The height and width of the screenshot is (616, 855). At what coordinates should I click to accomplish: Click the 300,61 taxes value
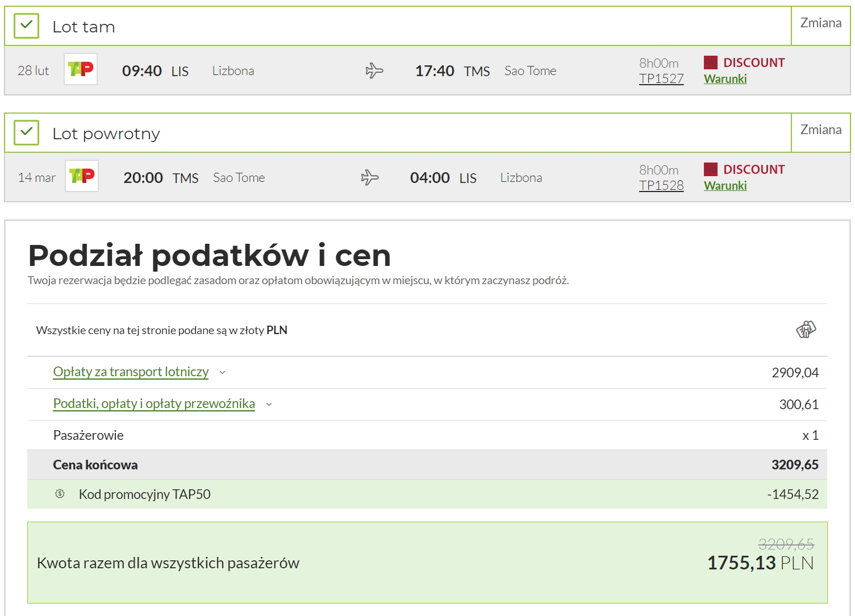tap(799, 405)
